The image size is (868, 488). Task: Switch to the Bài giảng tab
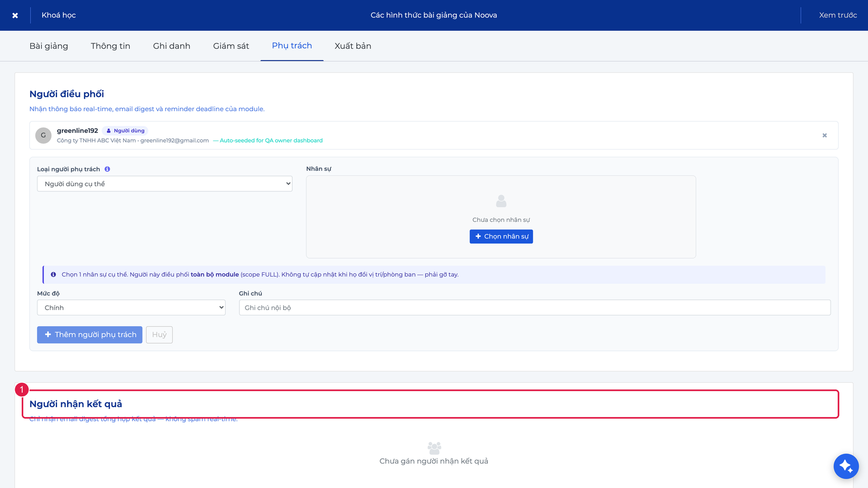point(49,46)
